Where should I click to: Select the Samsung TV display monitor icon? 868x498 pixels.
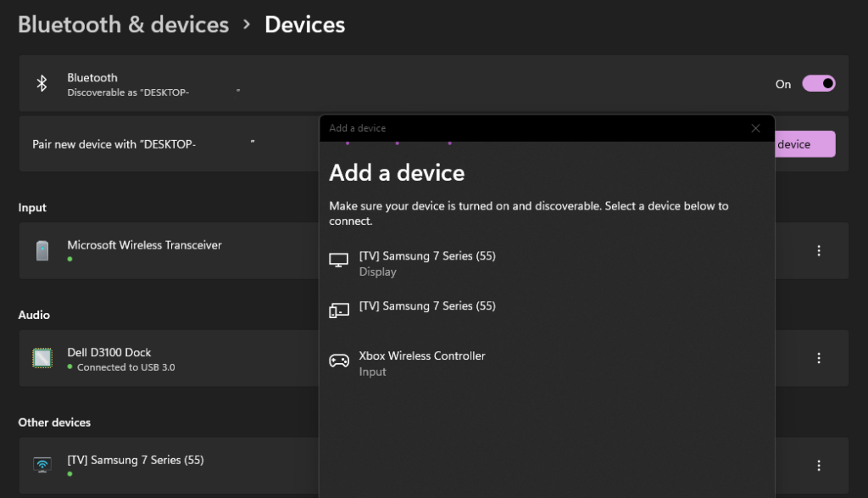(339, 260)
